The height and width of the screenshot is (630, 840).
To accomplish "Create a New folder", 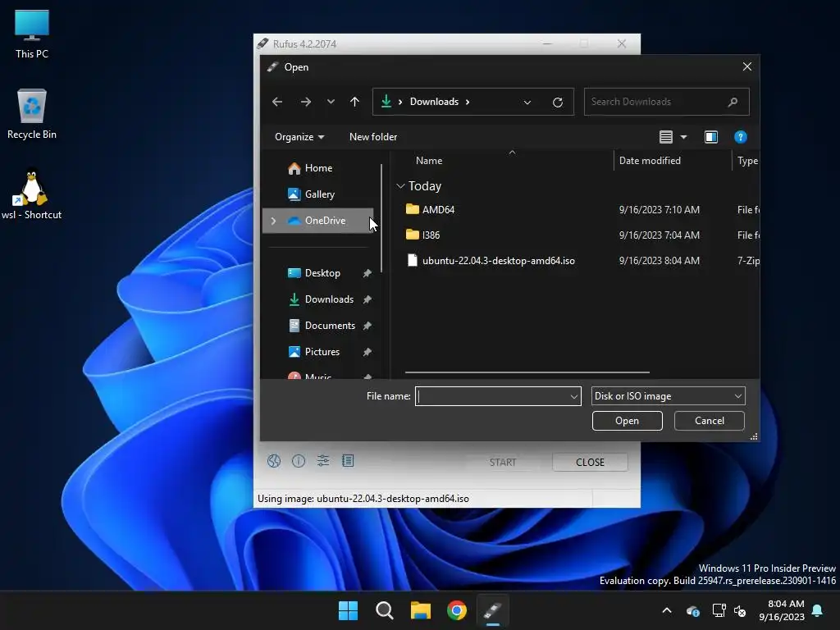I will tap(373, 137).
